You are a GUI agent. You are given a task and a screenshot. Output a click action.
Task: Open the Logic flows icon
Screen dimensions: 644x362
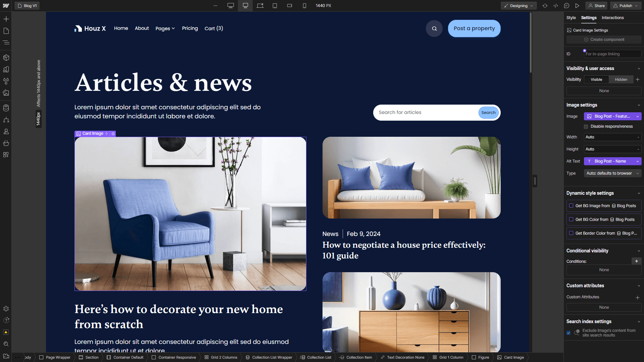6,120
